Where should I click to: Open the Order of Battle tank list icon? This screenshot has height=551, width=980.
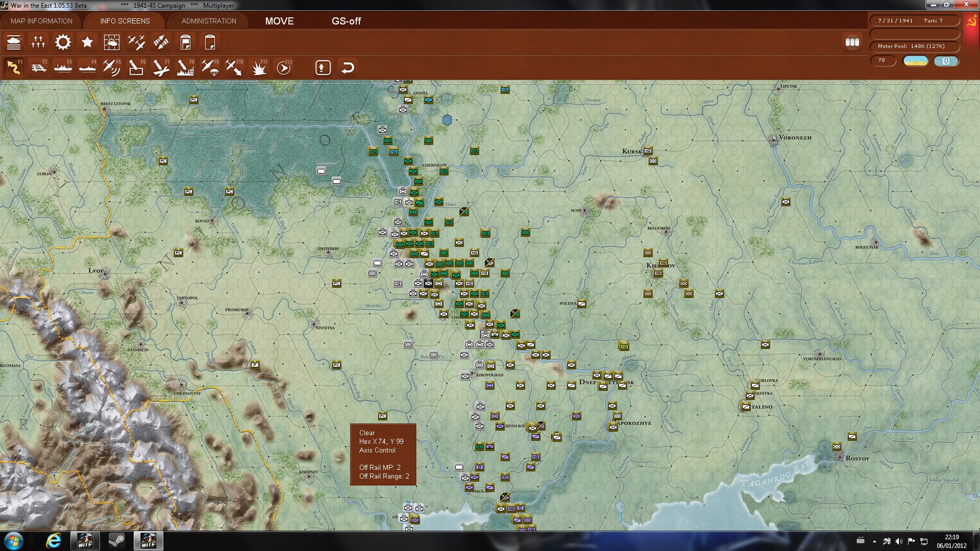(14, 42)
